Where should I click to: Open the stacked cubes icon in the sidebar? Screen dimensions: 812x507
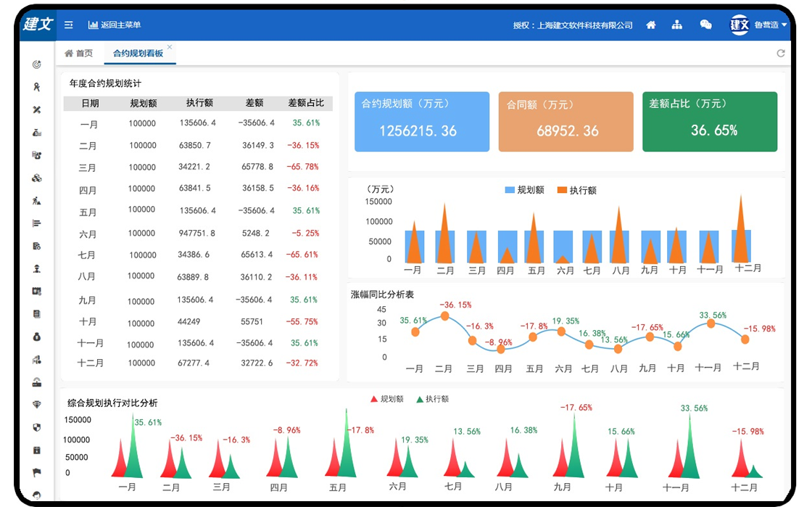(x=37, y=178)
